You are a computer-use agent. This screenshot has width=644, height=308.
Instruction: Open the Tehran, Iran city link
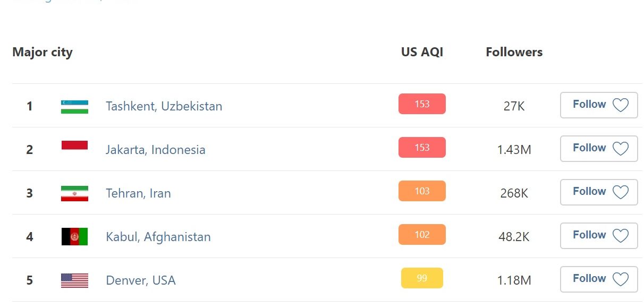click(x=139, y=193)
